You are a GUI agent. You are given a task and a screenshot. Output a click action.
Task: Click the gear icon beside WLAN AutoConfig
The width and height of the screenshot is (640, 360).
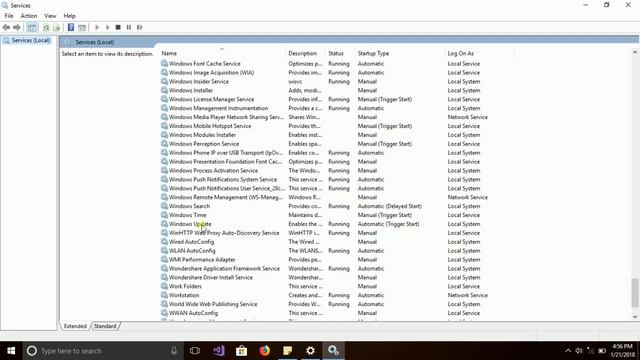click(x=164, y=251)
